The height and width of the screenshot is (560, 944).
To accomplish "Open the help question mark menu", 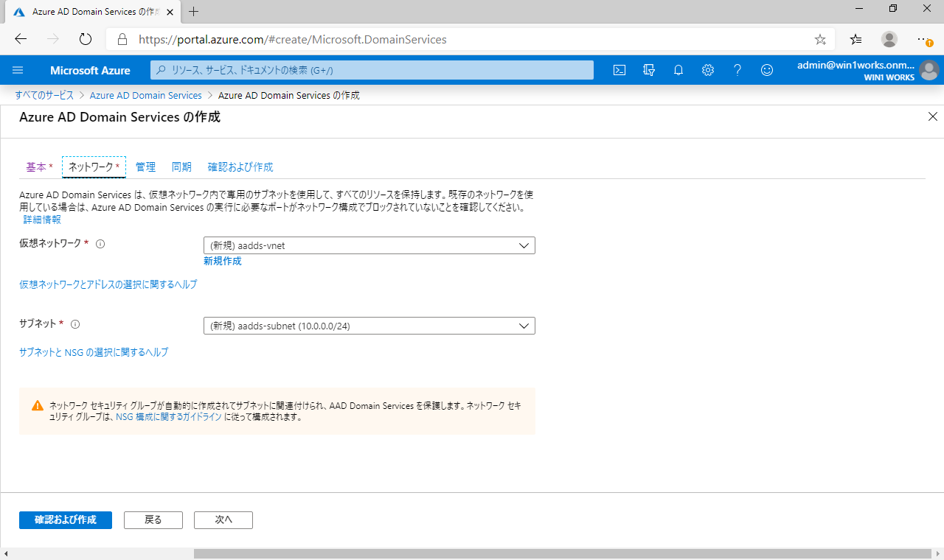I will pyautogui.click(x=737, y=70).
